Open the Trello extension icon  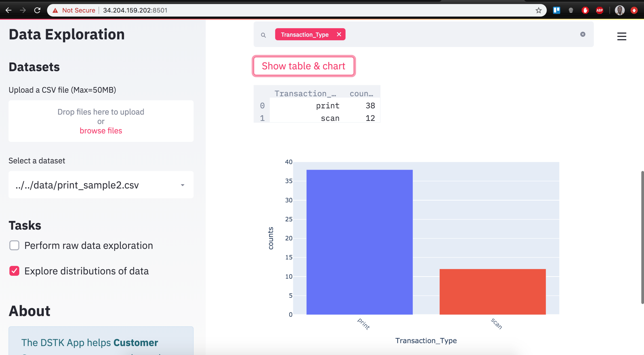pyautogui.click(x=556, y=10)
